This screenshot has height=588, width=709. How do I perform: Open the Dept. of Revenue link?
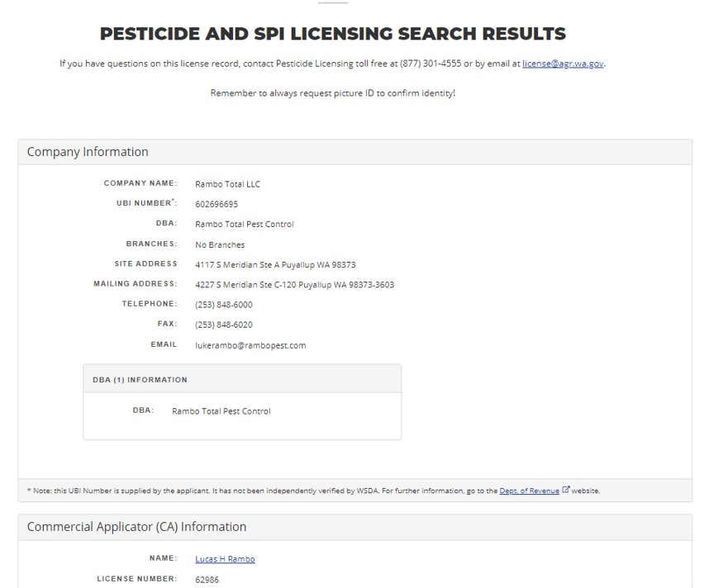click(529, 491)
